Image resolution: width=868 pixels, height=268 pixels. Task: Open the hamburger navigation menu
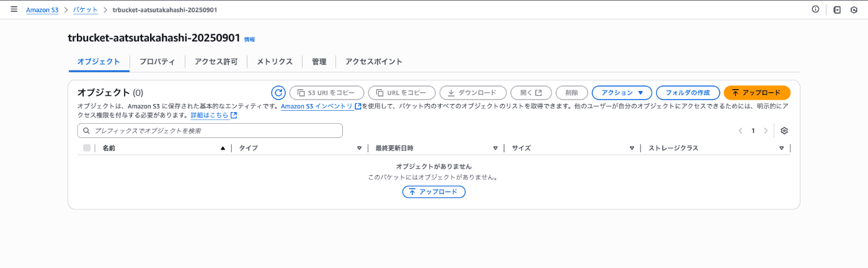pos(14,10)
